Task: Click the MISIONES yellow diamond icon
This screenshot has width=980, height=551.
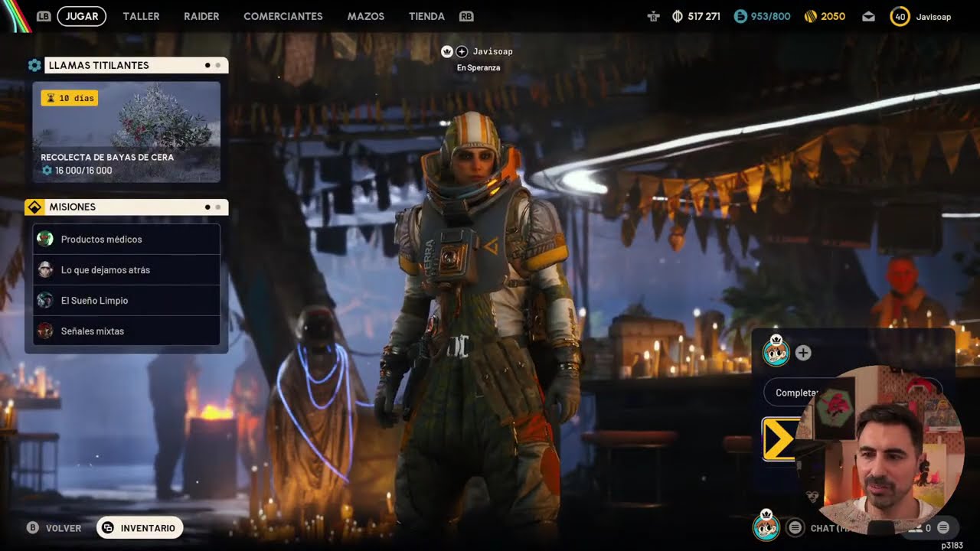Action: point(34,207)
